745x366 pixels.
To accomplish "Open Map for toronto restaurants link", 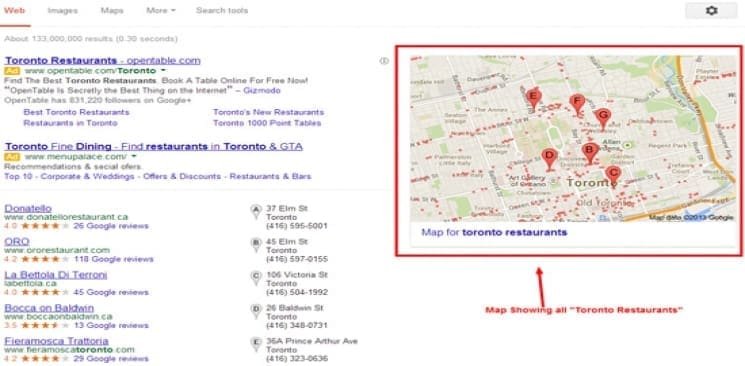I will coord(494,233).
